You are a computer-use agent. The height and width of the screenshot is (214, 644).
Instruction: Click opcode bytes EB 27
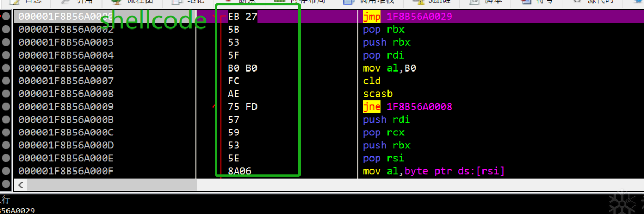coord(243,17)
